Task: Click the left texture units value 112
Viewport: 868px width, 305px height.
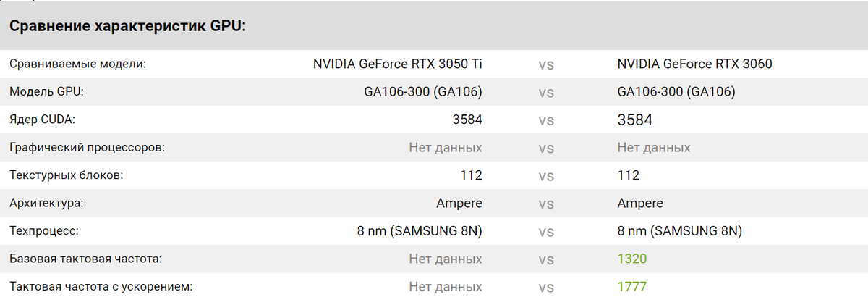Action: 471,175
